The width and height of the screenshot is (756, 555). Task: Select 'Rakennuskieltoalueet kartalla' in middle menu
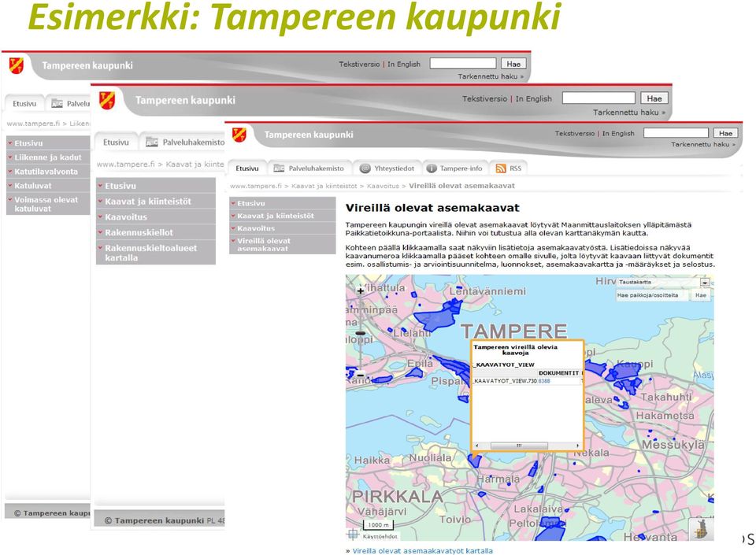(156, 253)
